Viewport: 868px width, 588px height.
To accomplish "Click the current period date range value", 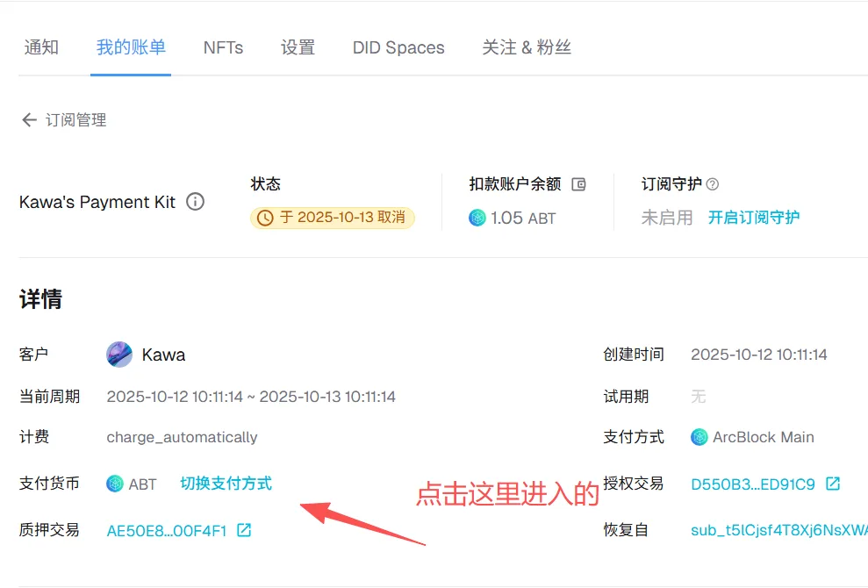I will (x=251, y=397).
